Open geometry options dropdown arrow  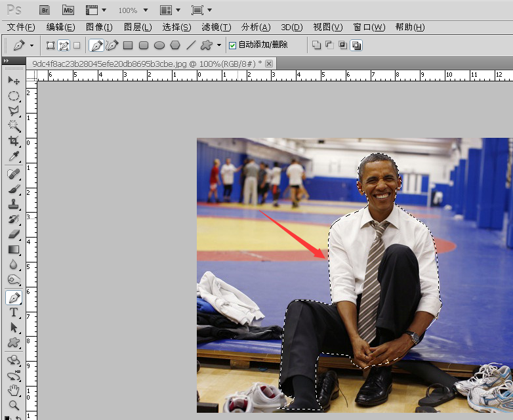[x=219, y=45]
